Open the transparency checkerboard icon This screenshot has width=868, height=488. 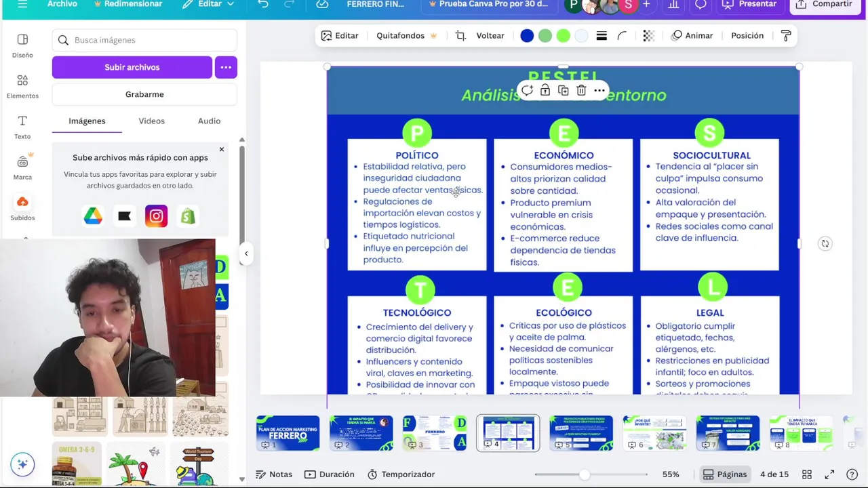pyautogui.click(x=649, y=36)
